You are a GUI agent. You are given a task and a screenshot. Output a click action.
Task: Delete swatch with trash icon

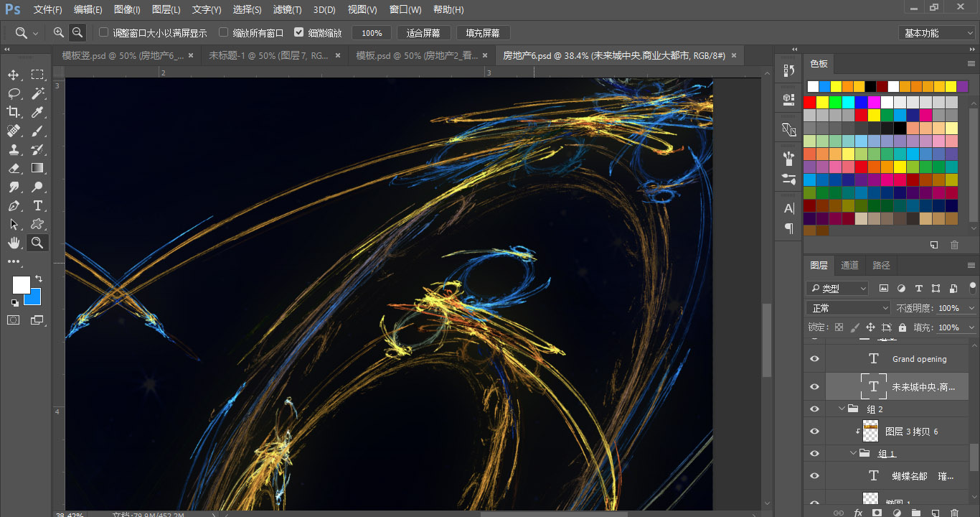(x=954, y=245)
